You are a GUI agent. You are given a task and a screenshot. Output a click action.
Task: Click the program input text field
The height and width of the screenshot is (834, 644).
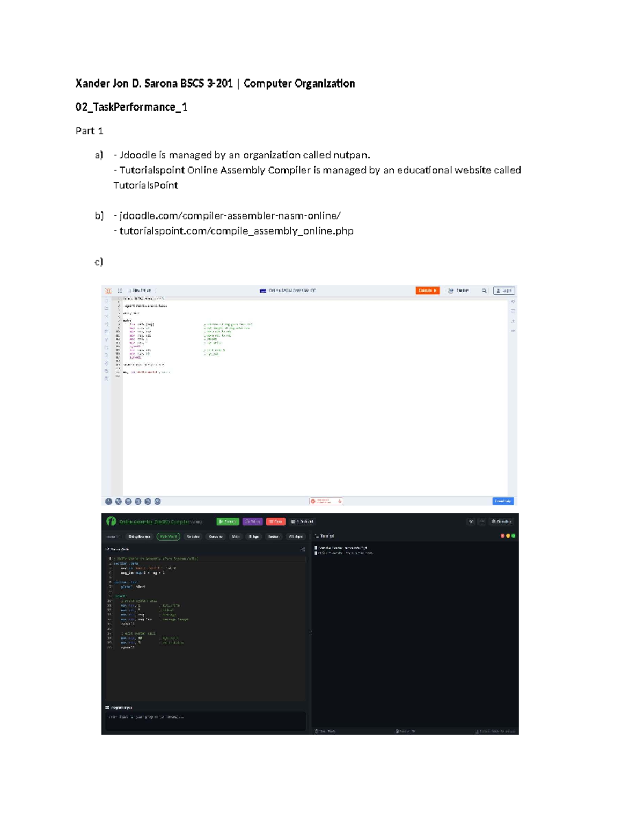click(x=206, y=720)
